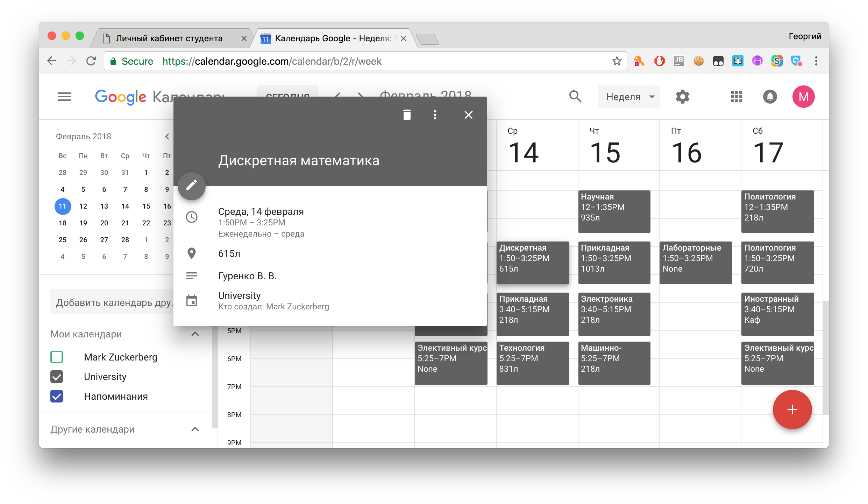Open the notifications bell
868x504 pixels.
click(770, 97)
